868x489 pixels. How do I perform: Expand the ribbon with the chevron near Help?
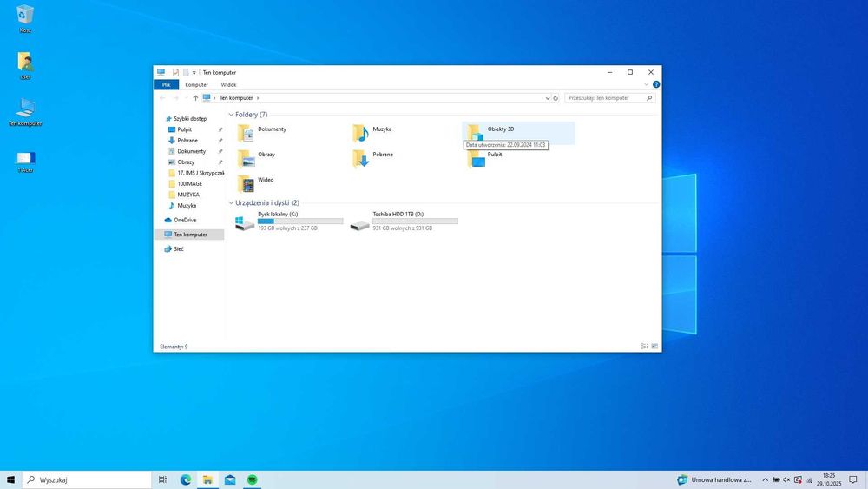(x=646, y=85)
